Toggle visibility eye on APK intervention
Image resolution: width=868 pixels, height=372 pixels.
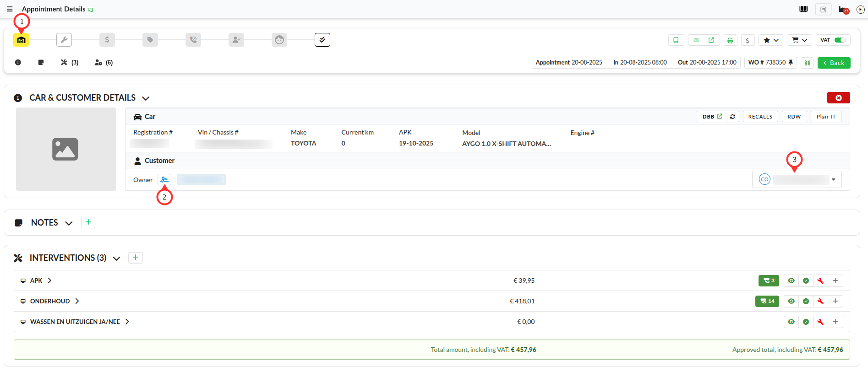[791, 280]
